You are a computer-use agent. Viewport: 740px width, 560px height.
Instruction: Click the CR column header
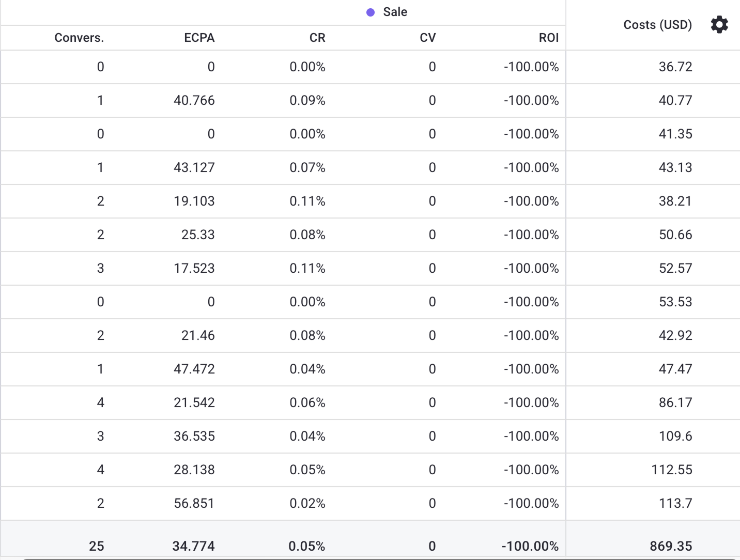317,38
